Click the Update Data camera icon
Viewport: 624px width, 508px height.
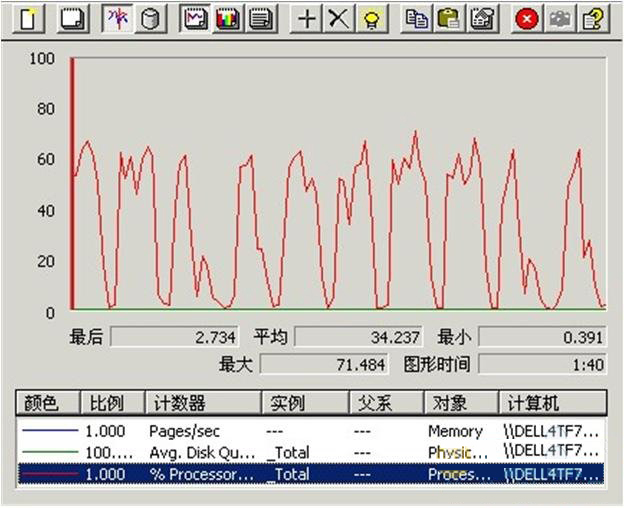point(560,19)
